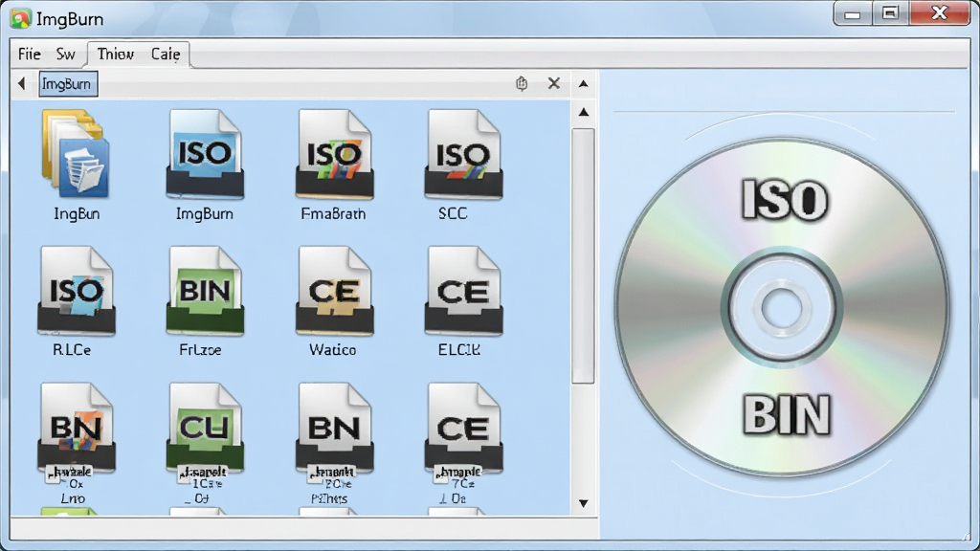
Task: Select the ImgBurn ISO file icon
Action: pos(205,154)
